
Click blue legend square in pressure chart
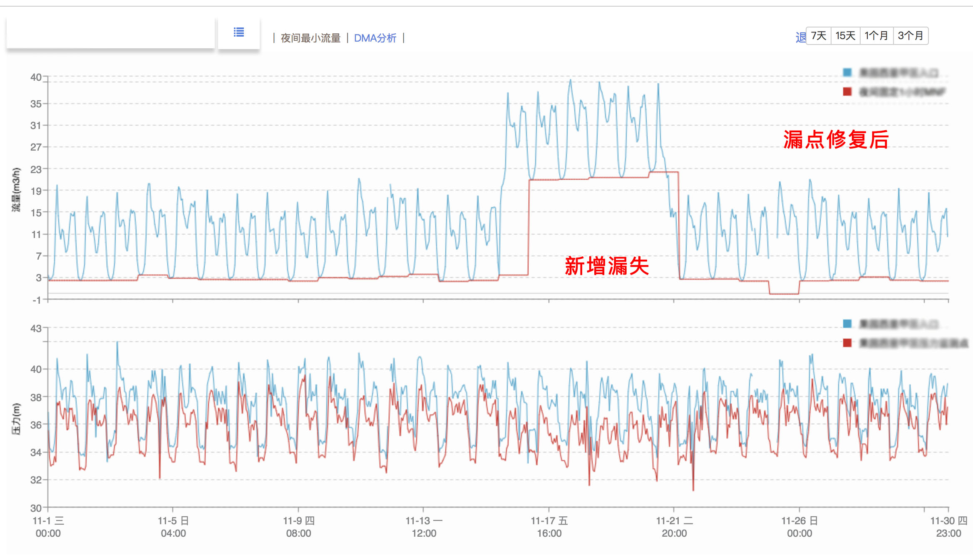pos(847,324)
